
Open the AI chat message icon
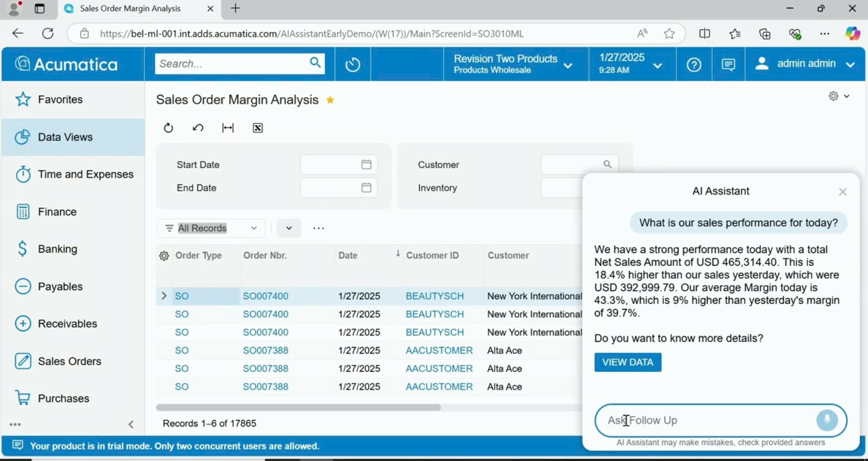tap(728, 65)
